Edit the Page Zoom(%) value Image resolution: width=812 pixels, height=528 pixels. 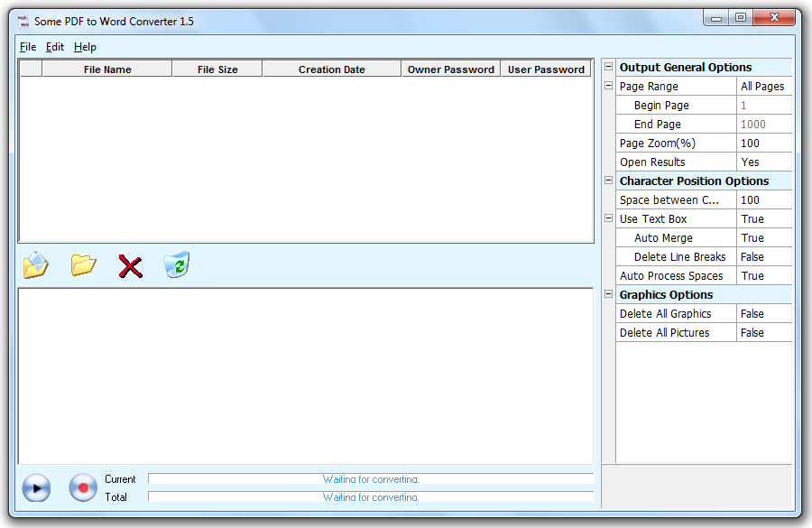click(x=764, y=143)
